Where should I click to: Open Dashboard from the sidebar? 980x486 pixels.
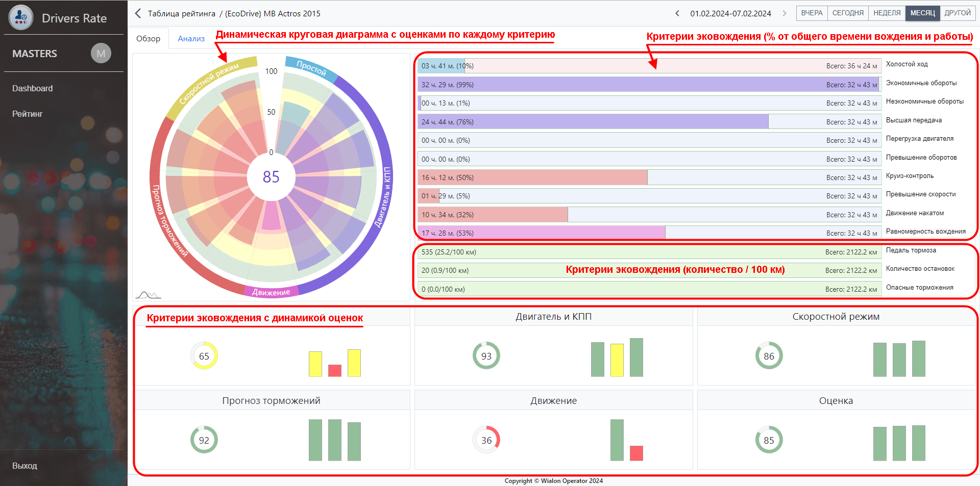click(x=33, y=88)
